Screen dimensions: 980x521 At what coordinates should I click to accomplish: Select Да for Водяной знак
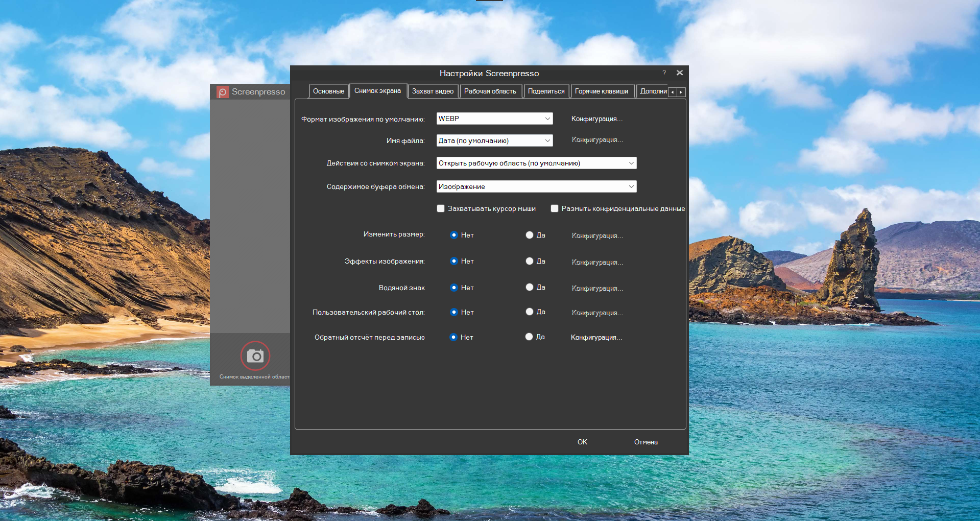tap(530, 287)
